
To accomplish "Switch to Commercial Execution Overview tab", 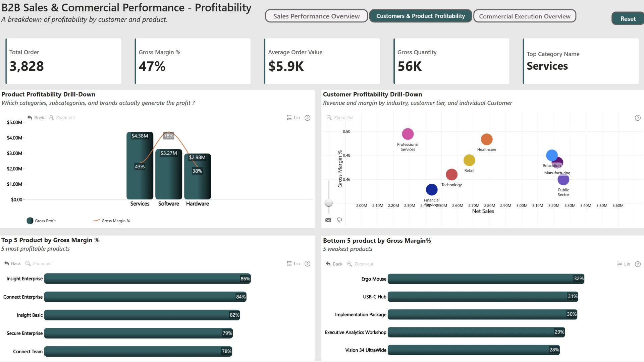I will [x=525, y=16].
